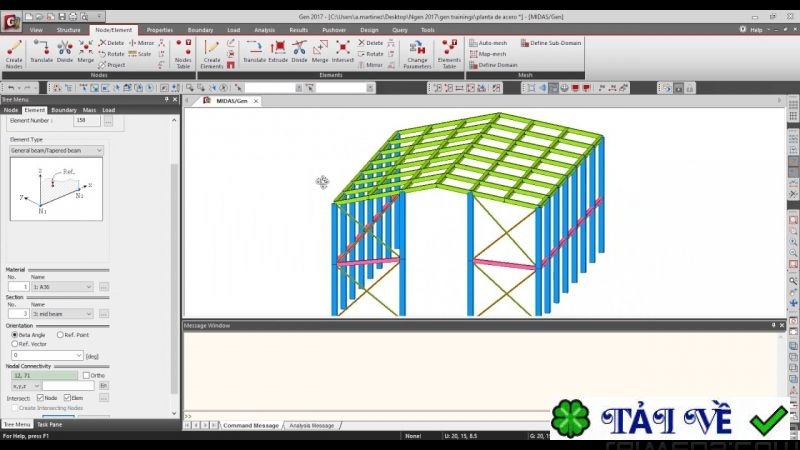Viewport: 800px width, 450px height.
Task: Switch to the Task Pane tab
Action: click(49, 424)
